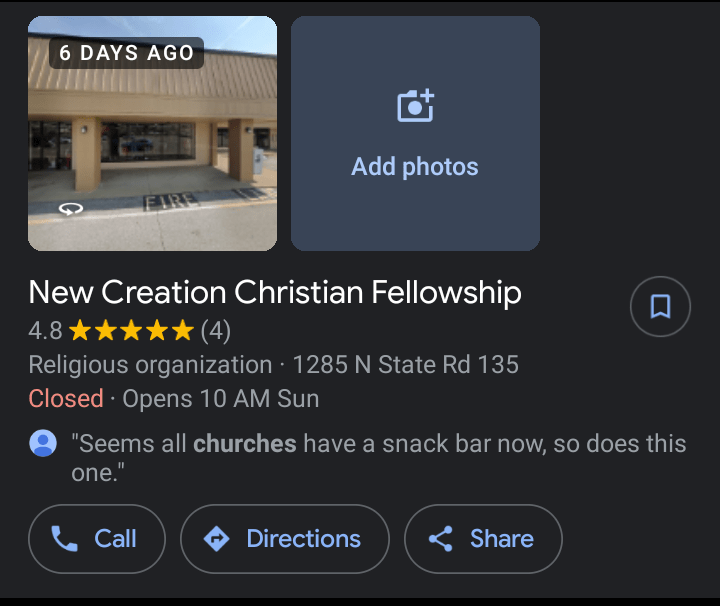Screen dimensions: 720x606
Task: Click the camera plus icon
Action: click(x=415, y=106)
